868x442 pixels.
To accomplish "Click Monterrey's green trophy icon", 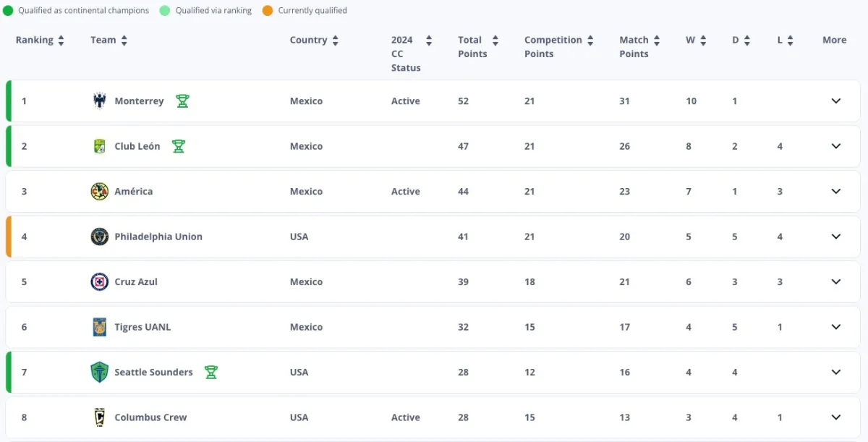I will pyautogui.click(x=182, y=101).
